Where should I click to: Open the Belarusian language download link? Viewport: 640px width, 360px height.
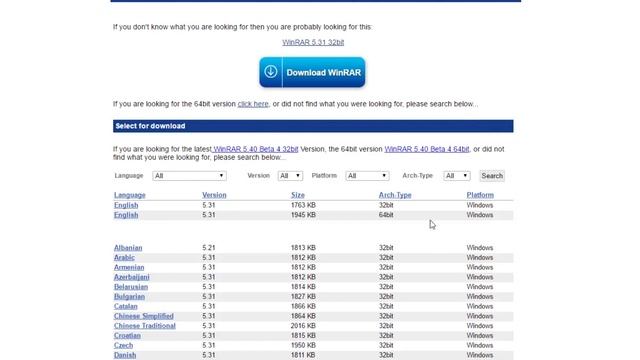pyautogui.click(x=131, y=287)
